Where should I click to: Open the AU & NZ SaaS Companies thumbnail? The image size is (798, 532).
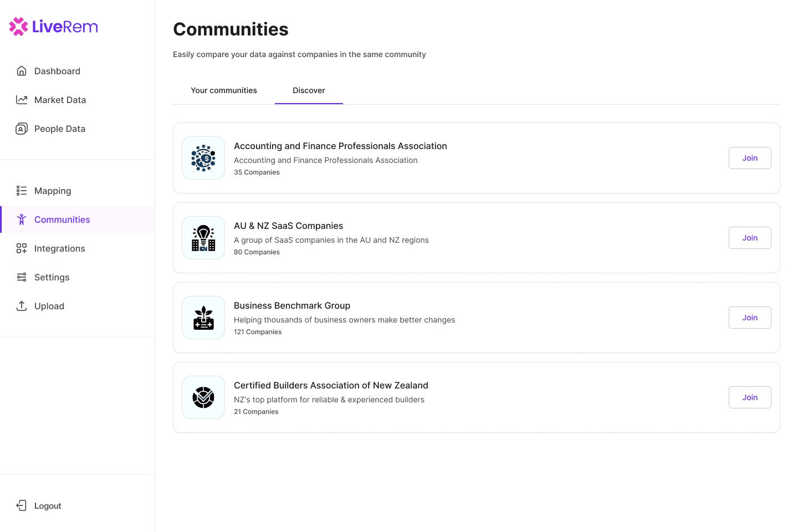[203, 238]
